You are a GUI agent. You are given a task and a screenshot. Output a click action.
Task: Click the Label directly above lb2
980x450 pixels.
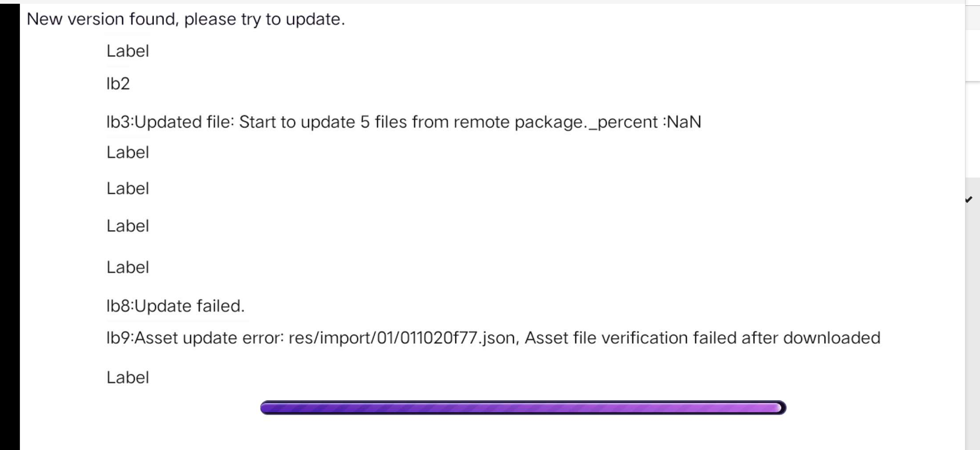tap(128, 51)
